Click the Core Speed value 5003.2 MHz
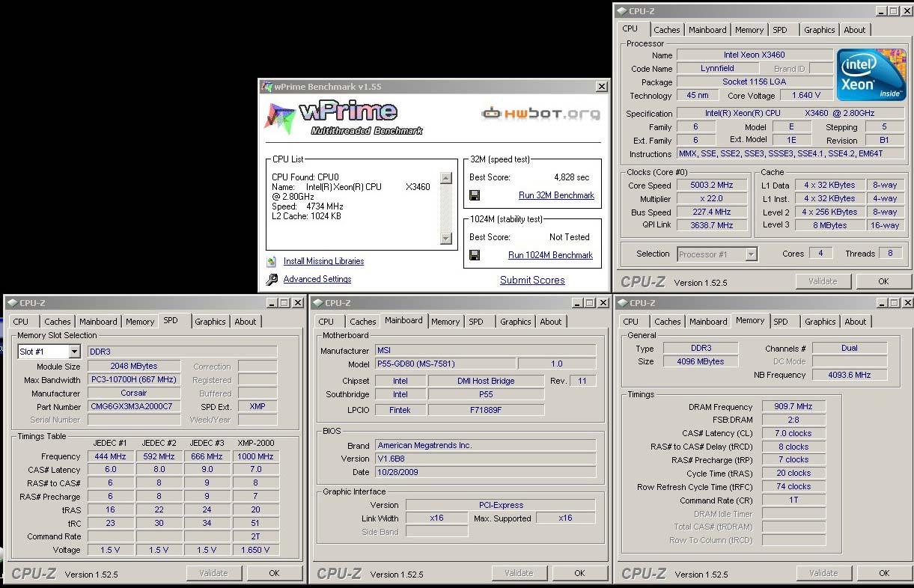This screenshot has width=914, height=588. coord(712,186)
